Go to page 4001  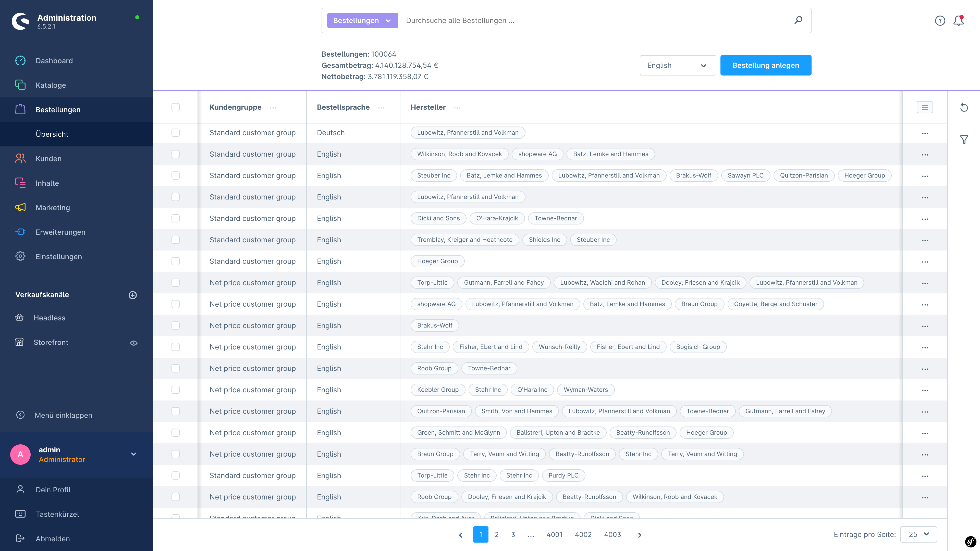pyautogui.click(x=554, y=534)
